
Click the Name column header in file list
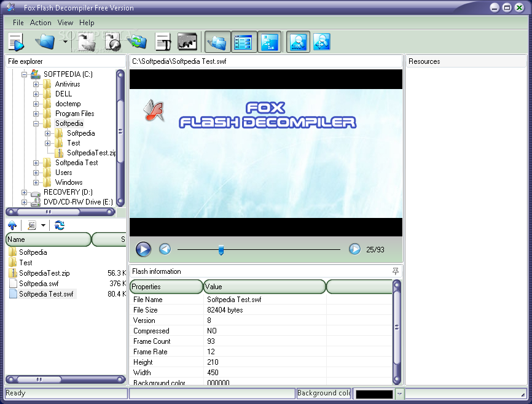[x=48, y=239]
